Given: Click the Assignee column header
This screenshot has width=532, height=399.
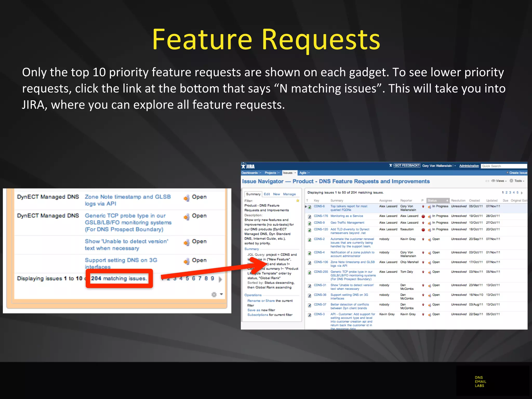Looking at the screenshot, I should tap(385, 201).
